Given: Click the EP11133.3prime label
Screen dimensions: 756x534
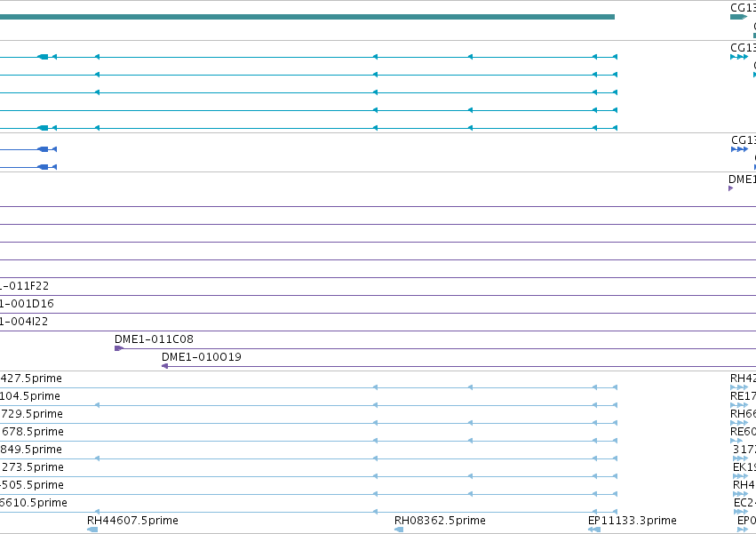Looking at the screenshot, I should tap(633, 521).
